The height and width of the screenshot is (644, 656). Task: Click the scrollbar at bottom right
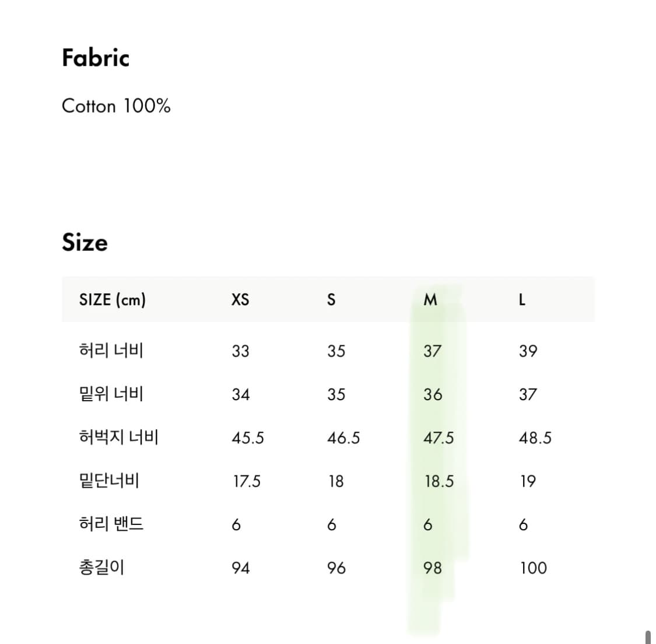(x=648, y=636)
